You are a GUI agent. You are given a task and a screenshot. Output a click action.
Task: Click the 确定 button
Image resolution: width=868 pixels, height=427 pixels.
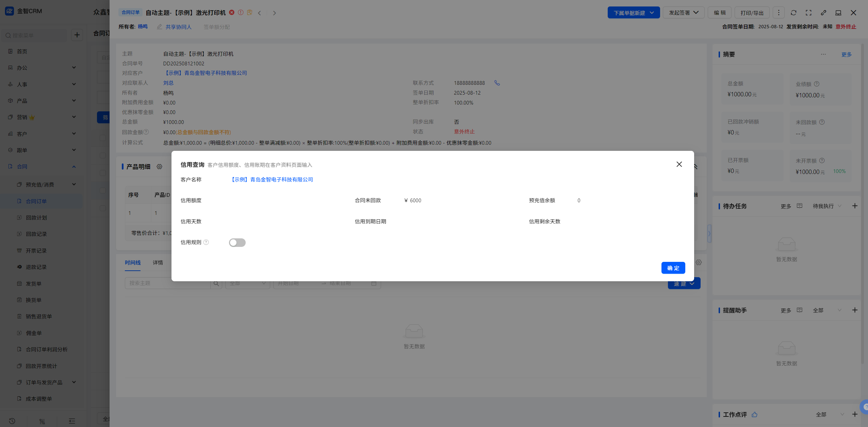tap(673, 268)
